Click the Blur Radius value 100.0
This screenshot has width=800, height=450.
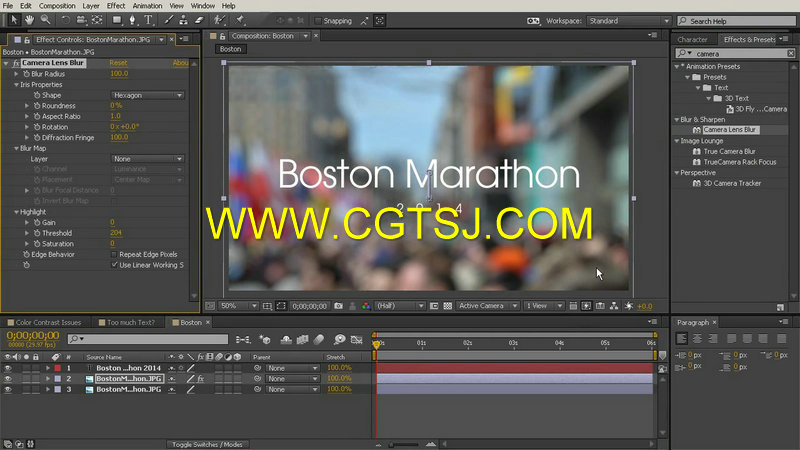(x=119, y=73)
